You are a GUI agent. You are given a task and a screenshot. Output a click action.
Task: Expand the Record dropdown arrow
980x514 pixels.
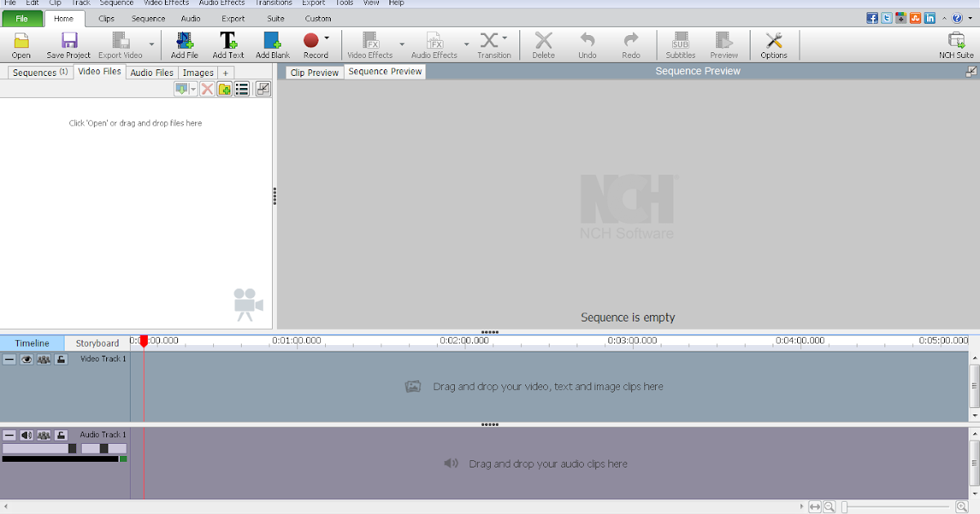pyautogui.click(x=327, y=38)
